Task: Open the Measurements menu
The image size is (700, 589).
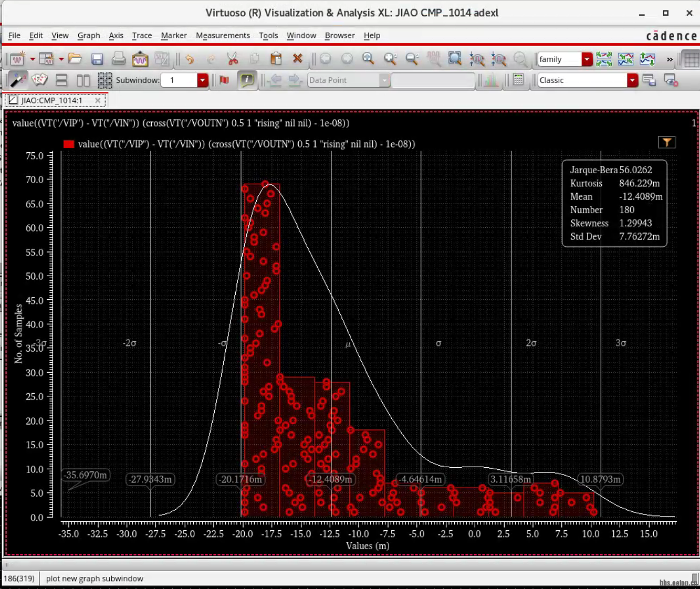Action: point(223,35)
